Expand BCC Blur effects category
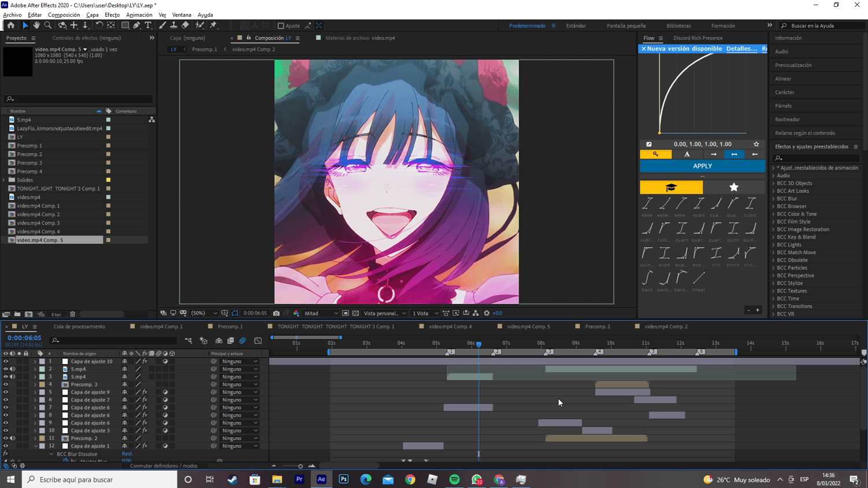 (x=774, y=199)
